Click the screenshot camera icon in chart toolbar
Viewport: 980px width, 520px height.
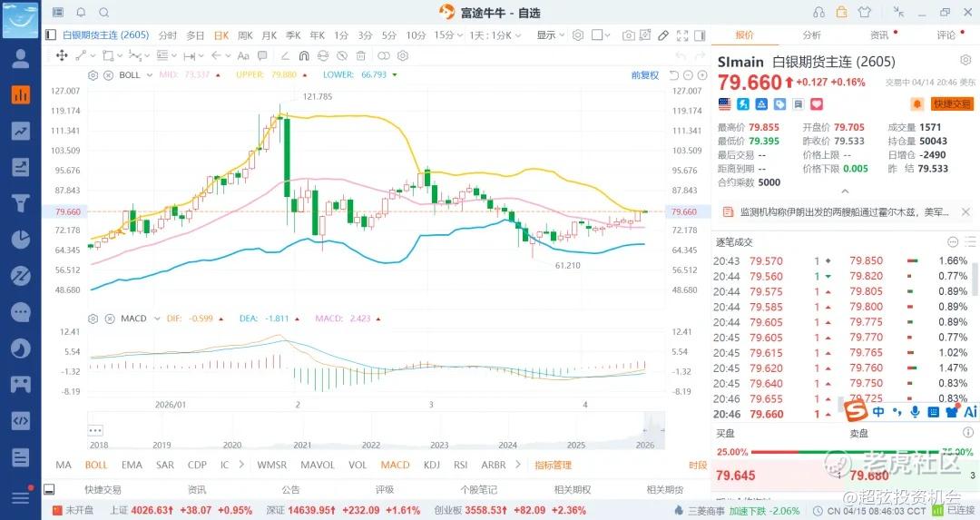coord(628,35)
